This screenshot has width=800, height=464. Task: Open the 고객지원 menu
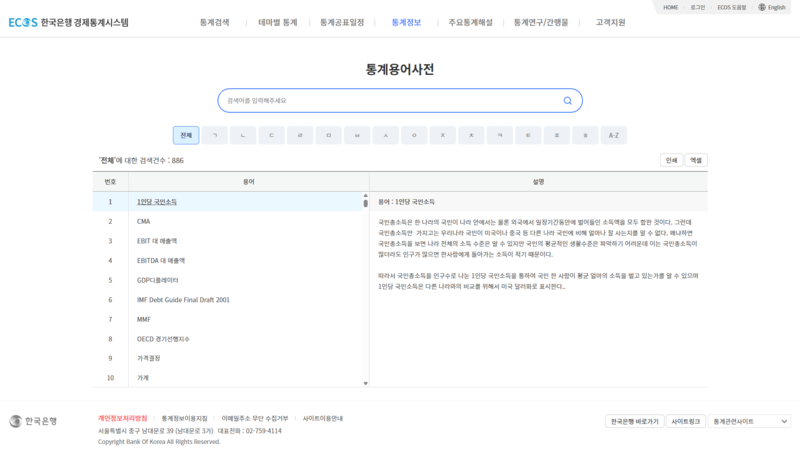(x=610, y=22)
